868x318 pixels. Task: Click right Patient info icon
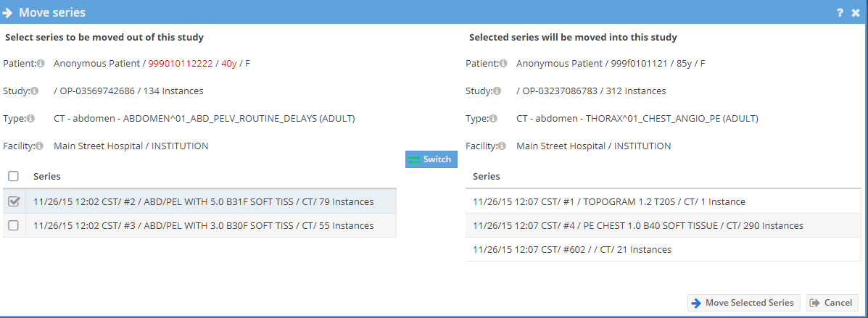(503, 64)
